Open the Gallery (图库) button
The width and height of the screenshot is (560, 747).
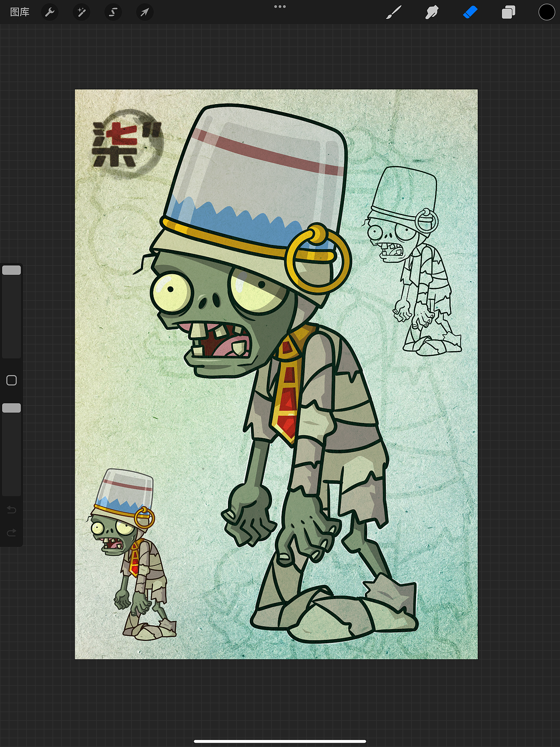pyautogui.click(x=20, y=12)
